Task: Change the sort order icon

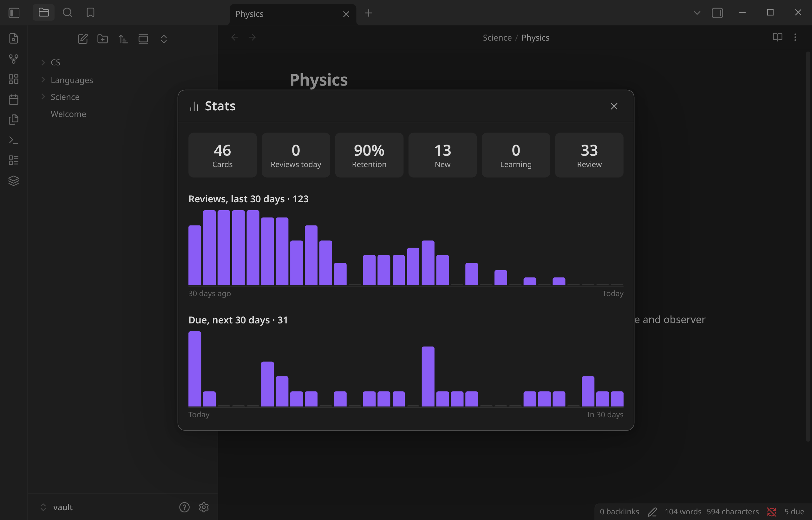Action: point(123,39)
